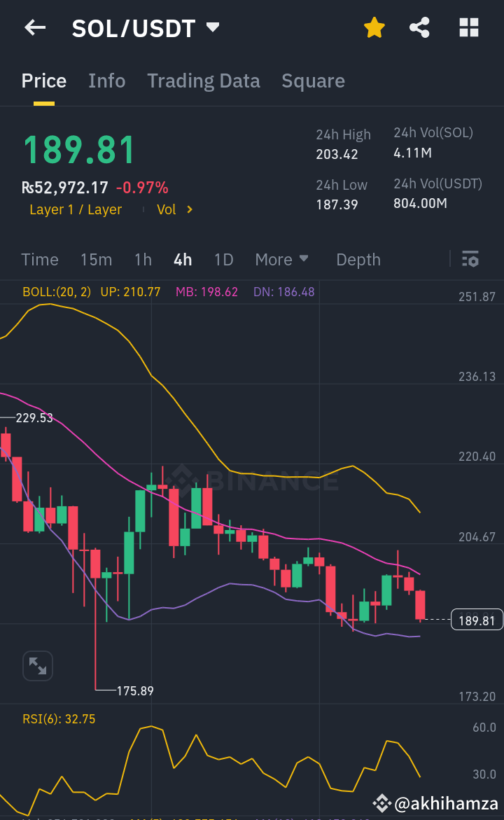Image resolution: width=504 pixels, height=820 pixels.
Task: Tap the chevron next to Vol
Action: click(x=190, y=209)
